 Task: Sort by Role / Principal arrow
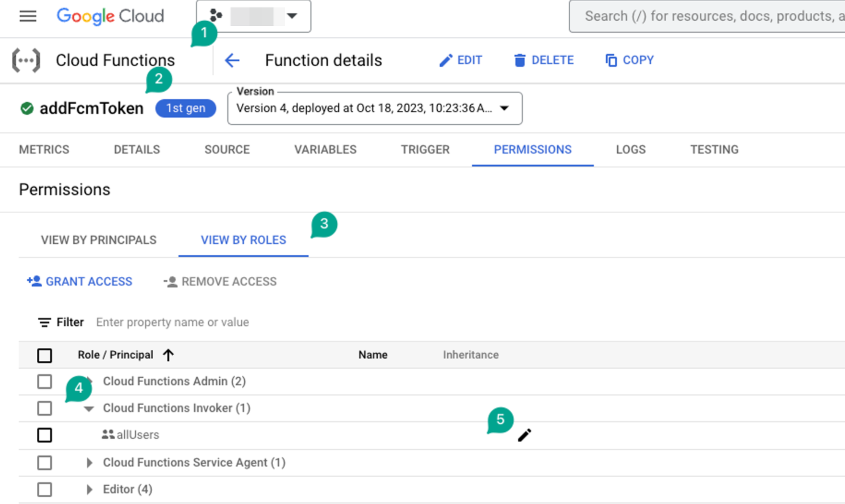point(168,355)
